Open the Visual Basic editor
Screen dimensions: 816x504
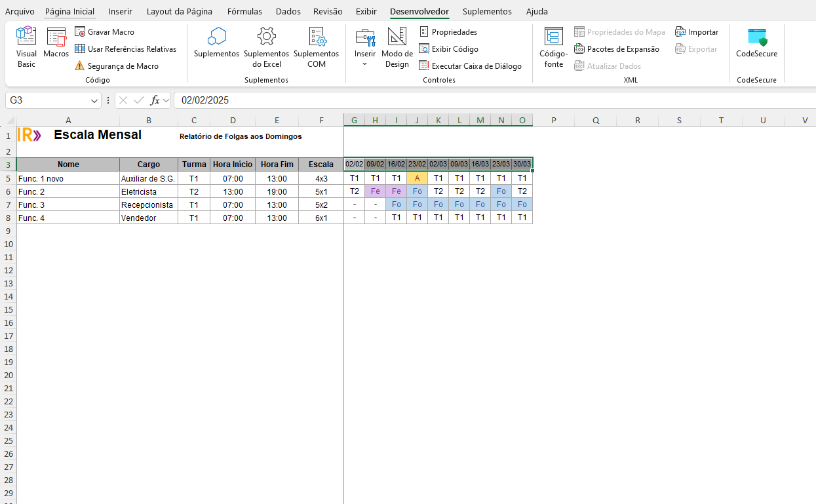coord(26,47)
